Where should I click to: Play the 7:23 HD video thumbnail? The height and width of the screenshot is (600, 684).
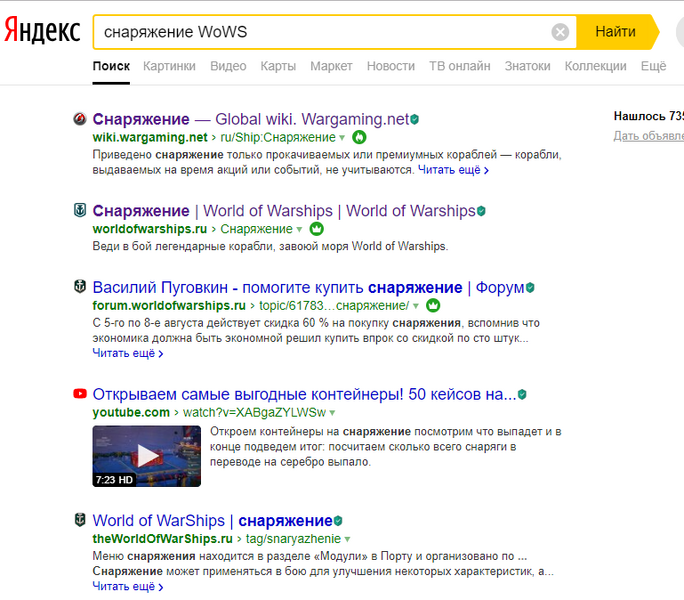147,456
